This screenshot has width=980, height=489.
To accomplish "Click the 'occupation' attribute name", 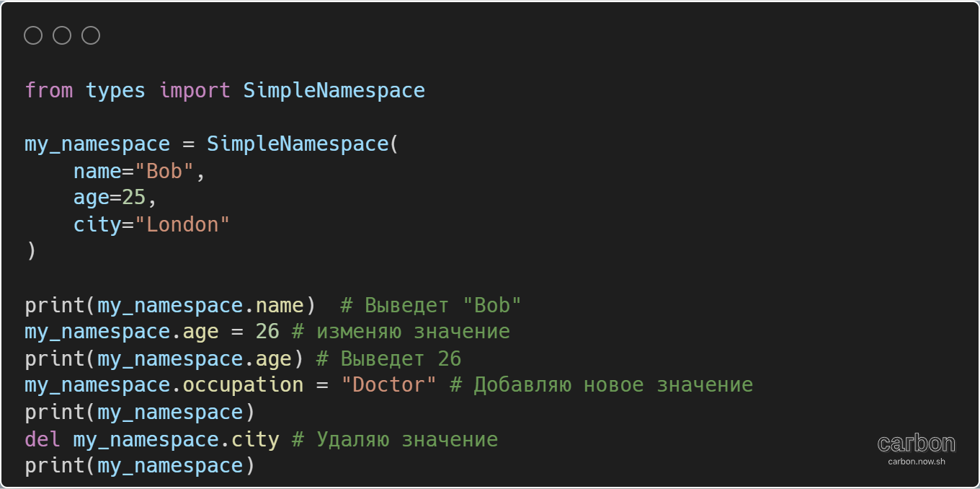I will (243, 385).
